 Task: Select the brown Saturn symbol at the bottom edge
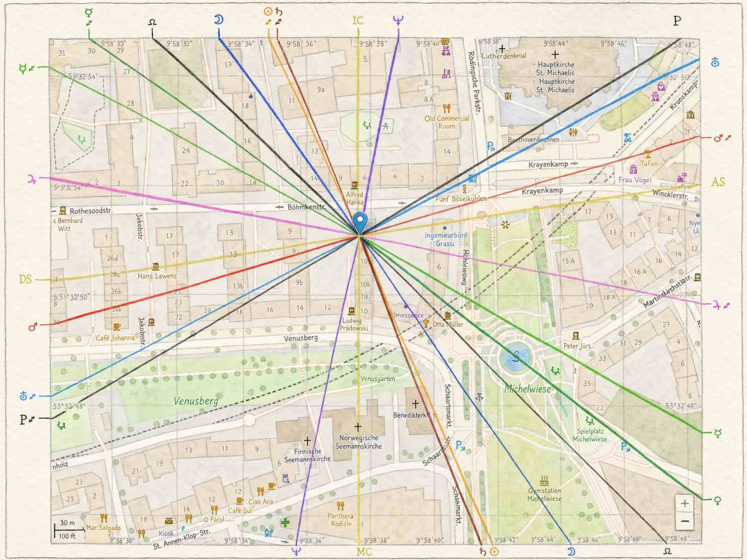click(483, 552)
